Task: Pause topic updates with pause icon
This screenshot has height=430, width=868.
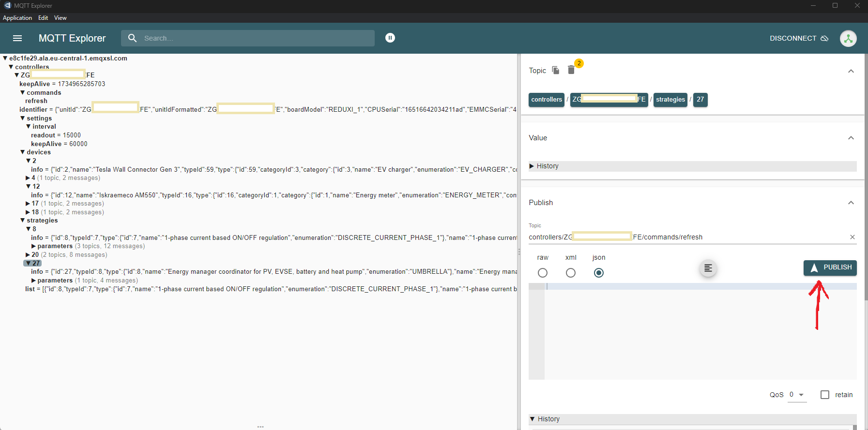Action: tap(390, 38)
